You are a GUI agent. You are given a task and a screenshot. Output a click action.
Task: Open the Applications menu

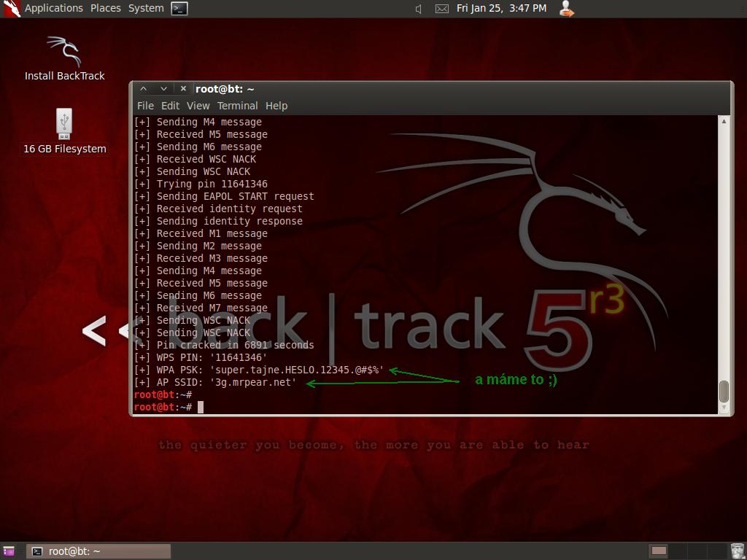(x=54, y=8)
